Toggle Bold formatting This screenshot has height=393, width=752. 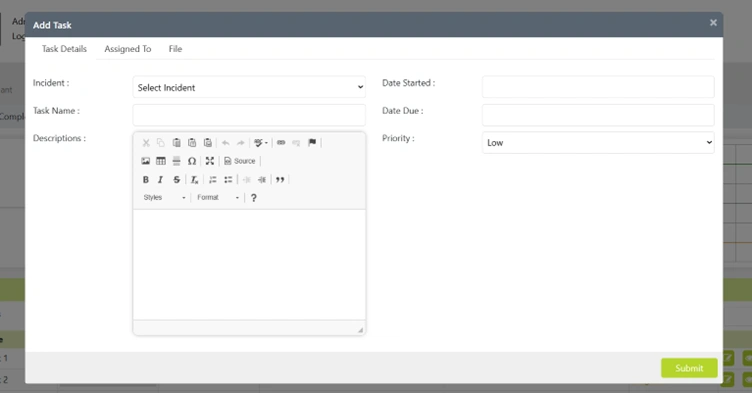coord(146,179)
